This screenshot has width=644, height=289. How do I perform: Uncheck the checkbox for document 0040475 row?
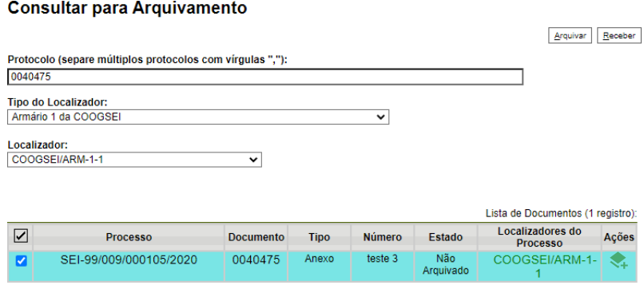click(21, 261)
